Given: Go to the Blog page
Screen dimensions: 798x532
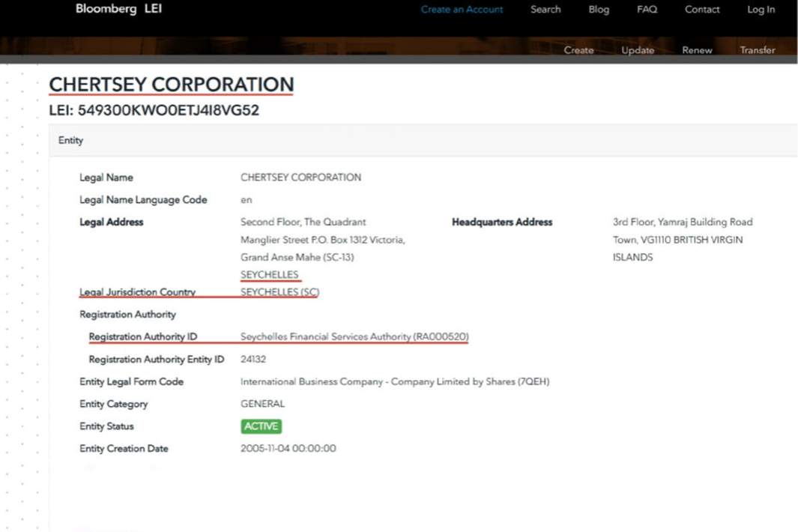Looking at the screenshot, I should click(x=599, y=10).
